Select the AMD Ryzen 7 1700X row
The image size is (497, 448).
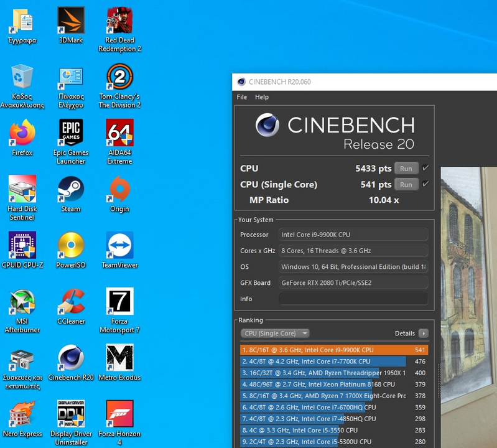[x=334, y=396]
